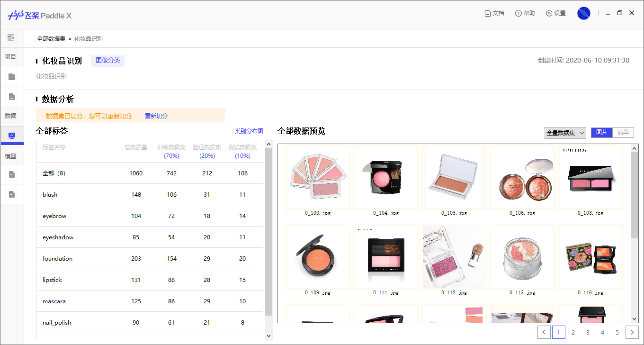Viewport: 644px width, 345px height.
Task: Open the first document icon under 模型
Action: click(12, 174)
